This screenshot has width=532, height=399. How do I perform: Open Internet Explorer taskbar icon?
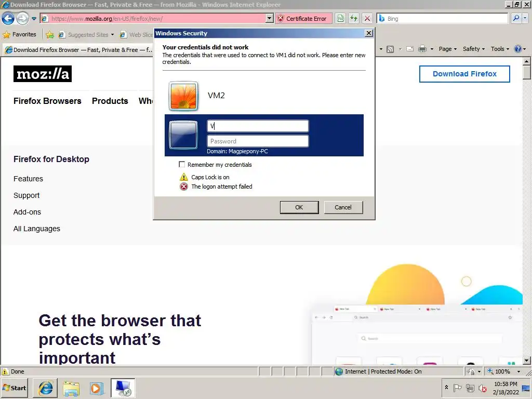(x=45, y=388)
